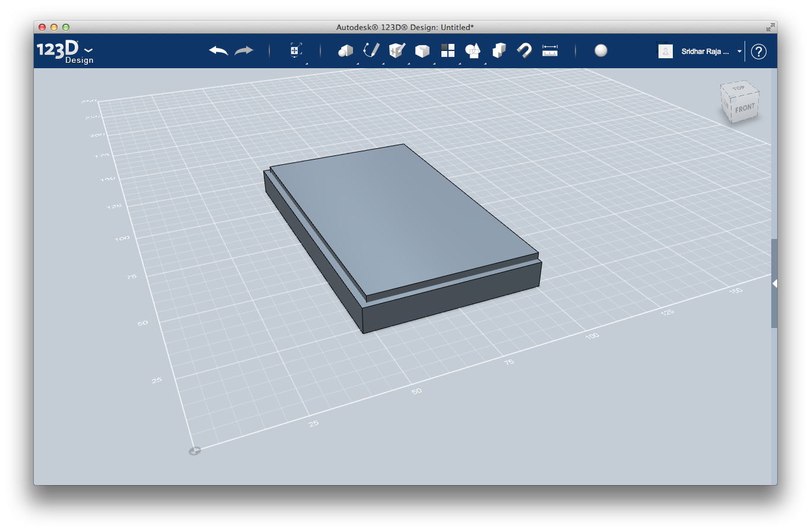The width and height of the screenshot is (811, 532).
Task: Switch to TOP view on the view cube
Action: (x=739, y=89)
